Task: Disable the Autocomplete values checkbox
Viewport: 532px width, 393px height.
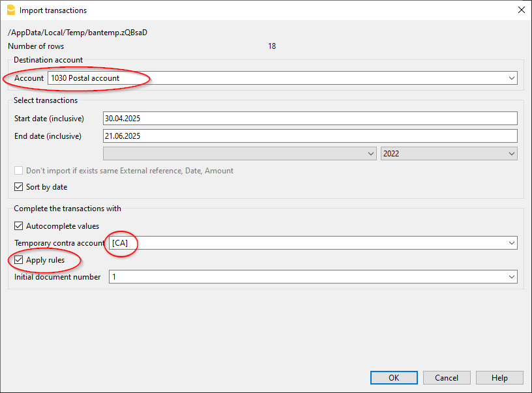Action: click(x=19, y=226)
